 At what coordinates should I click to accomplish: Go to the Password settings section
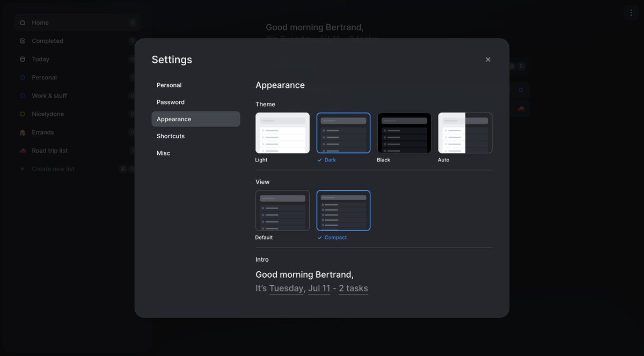[171, 102]
